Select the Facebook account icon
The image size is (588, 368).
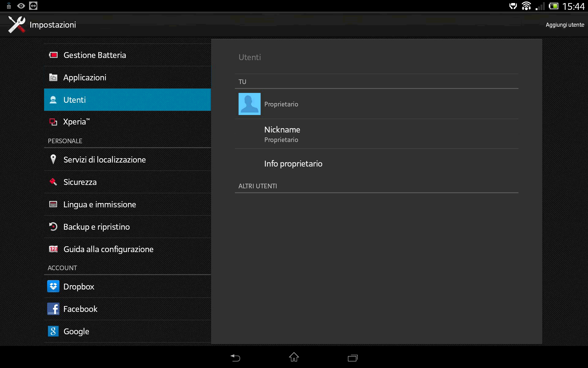tap(53, 309)
